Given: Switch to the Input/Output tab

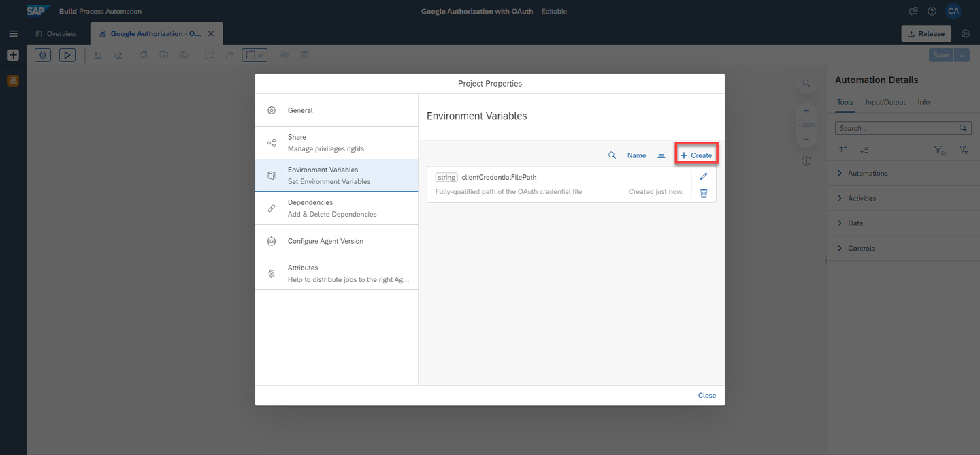Looking at the screenshot, I should click(885, 102).
